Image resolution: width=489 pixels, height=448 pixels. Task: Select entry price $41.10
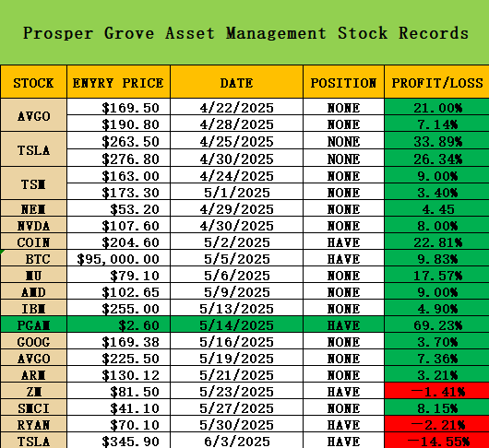118,407
